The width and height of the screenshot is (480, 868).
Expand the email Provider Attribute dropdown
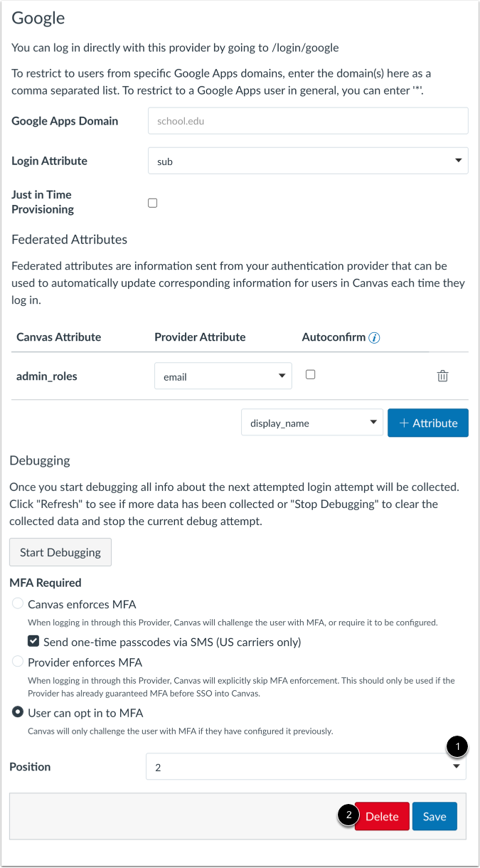(223, 376)
